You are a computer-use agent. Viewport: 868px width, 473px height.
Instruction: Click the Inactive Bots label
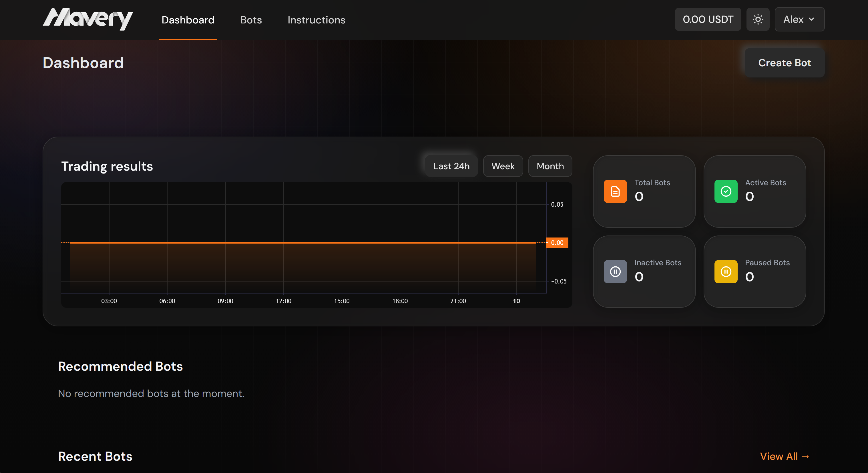click(658, 262)
